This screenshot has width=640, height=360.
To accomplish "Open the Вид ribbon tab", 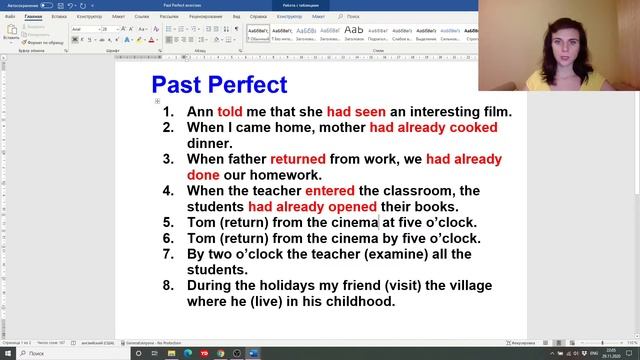I will point(236,17).
